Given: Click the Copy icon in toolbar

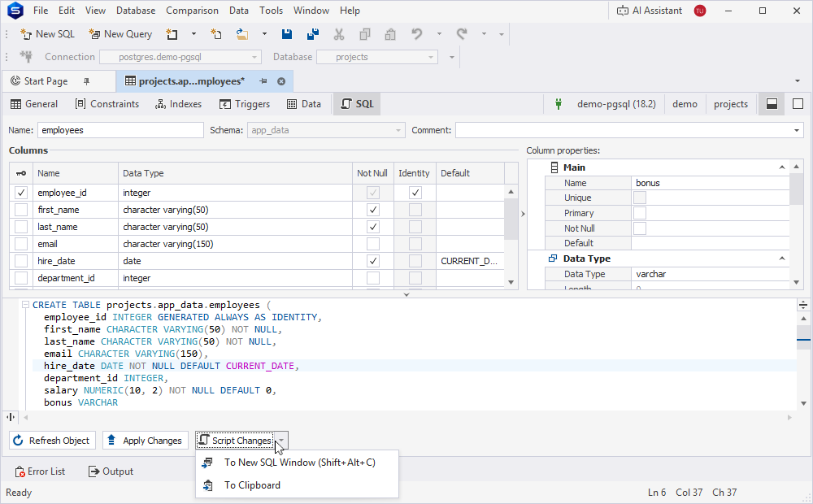Looking at the screenshot, I should (x=365, y=34).
